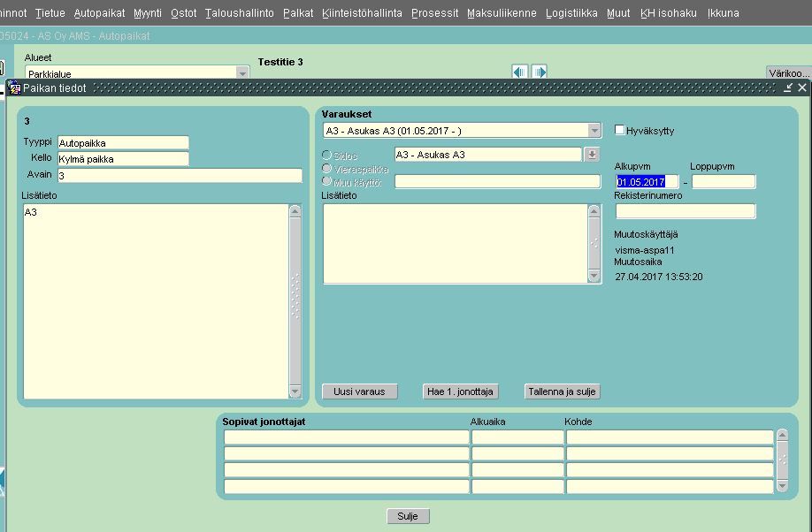Select the Sidos radio button
Image resolution: width=812 pixels, height=532 pixels.
coord(326,155)
